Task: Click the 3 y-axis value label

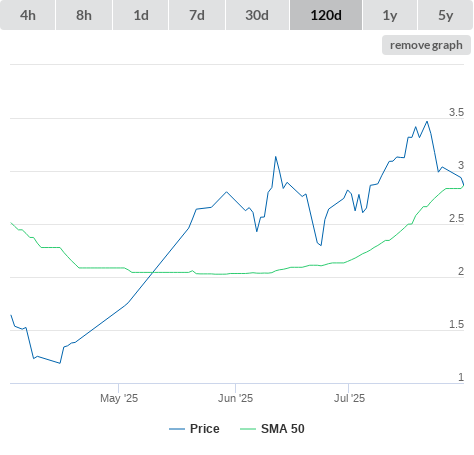Action: 461,165
